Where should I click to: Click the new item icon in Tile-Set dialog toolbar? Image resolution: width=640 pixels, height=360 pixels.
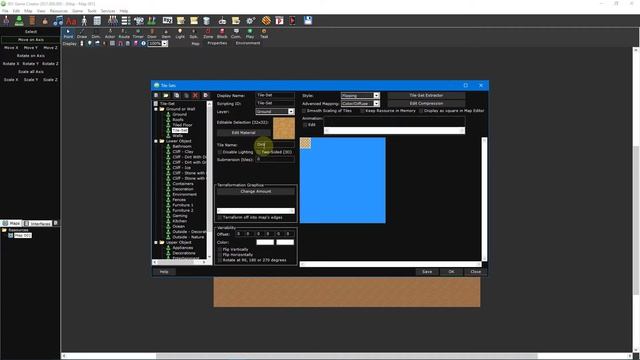(x=156, y=95)
